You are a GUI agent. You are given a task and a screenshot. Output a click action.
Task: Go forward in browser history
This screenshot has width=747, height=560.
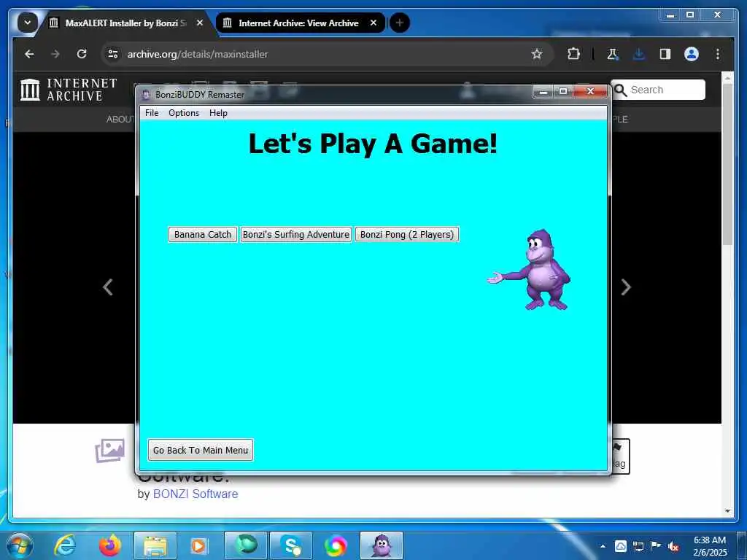pyautogui.click(x=55, y=54)
